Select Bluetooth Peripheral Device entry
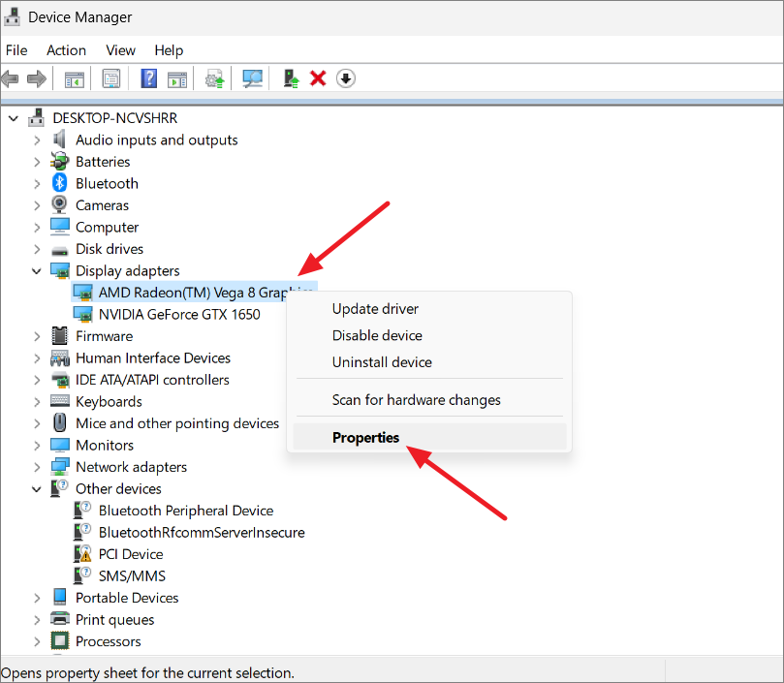 pos(186,511)
